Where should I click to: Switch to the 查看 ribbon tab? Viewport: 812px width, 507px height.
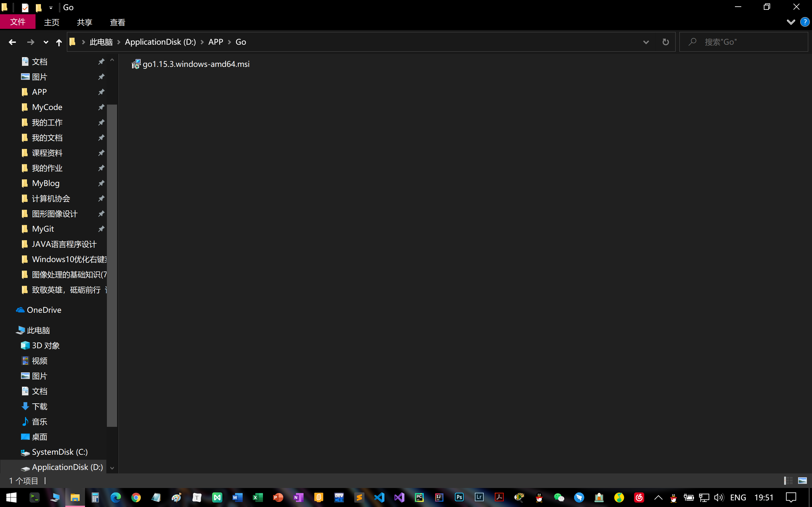point(117,22)
